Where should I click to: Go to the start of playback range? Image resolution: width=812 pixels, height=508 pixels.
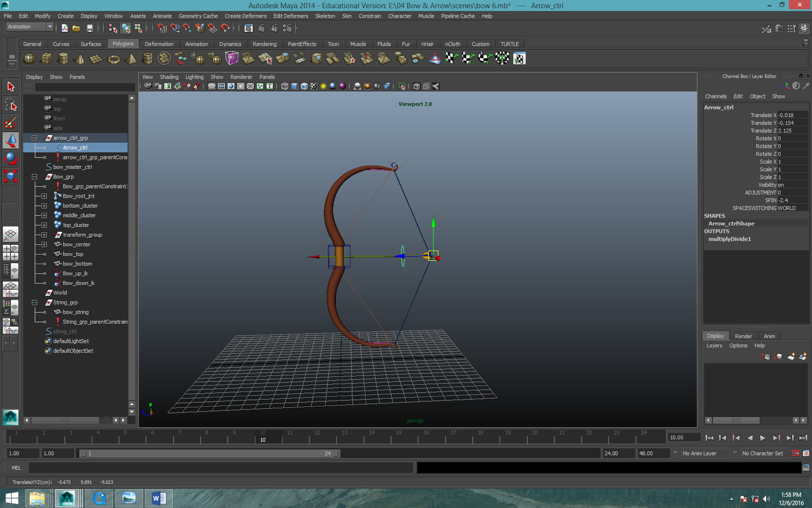(x=709, y=438)
